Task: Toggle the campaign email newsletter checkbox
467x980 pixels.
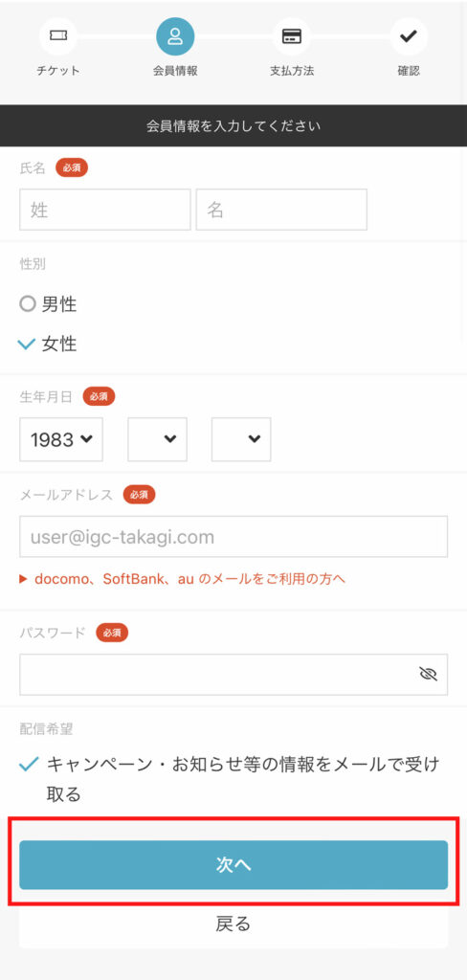Action: click(29, 764)
